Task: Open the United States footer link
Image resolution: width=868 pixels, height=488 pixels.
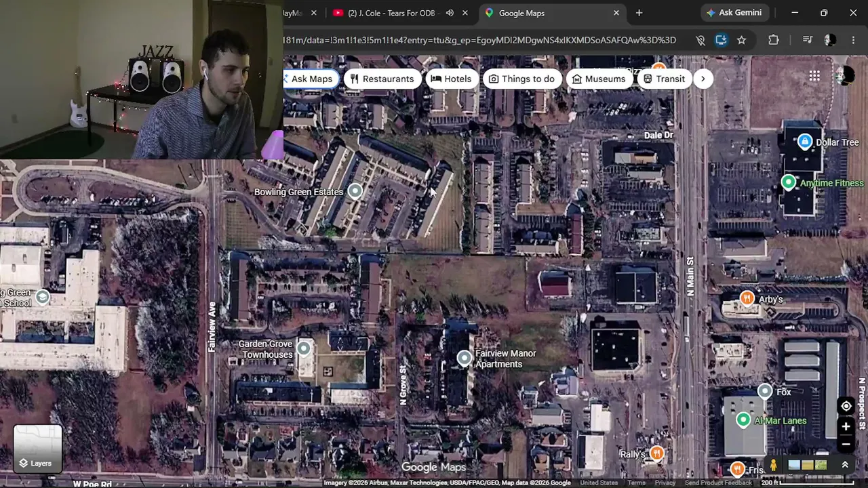Action: [x=599, y=483]
